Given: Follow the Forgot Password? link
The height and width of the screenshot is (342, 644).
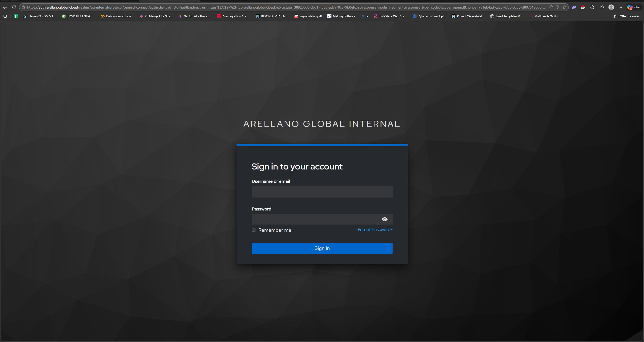Looking at the screenshot, I should [375, 230].
